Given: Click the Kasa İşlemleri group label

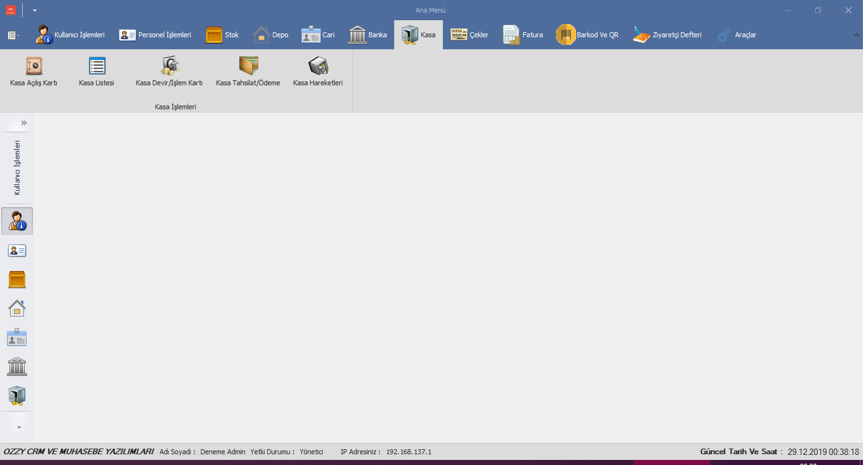Looking at the screenshot, I should coord(176,107).
